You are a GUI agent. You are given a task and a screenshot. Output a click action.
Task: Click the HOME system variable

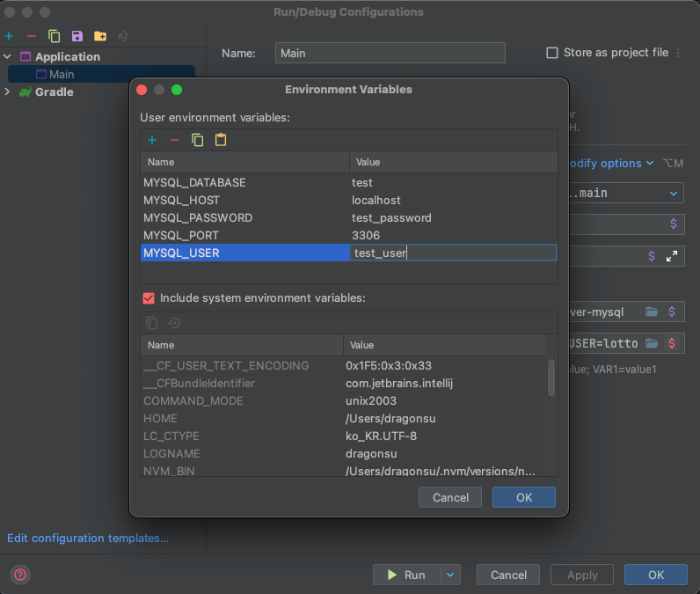click(x=160, y=419)
